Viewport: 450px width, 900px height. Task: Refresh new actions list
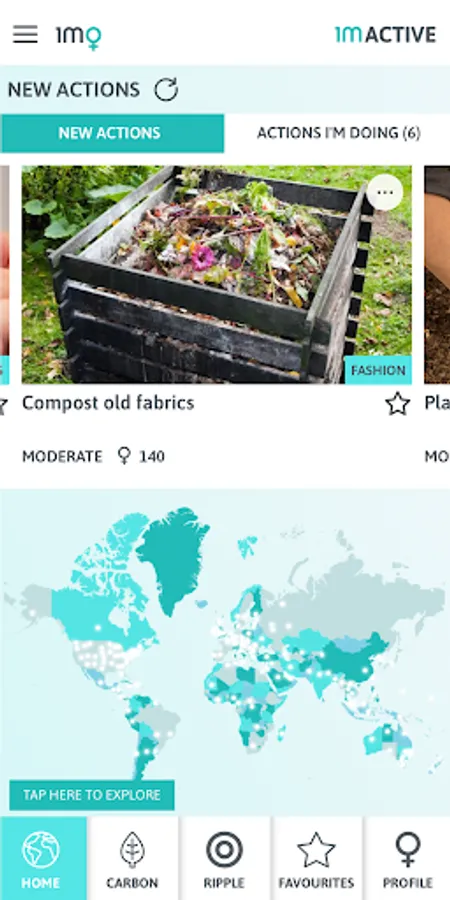pos(166,90)
